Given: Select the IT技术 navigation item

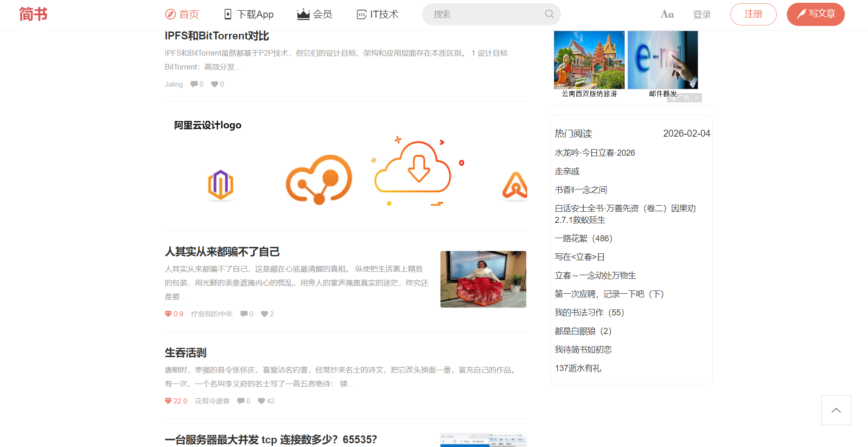Looking at the screenshot, I should coord(377,14).
